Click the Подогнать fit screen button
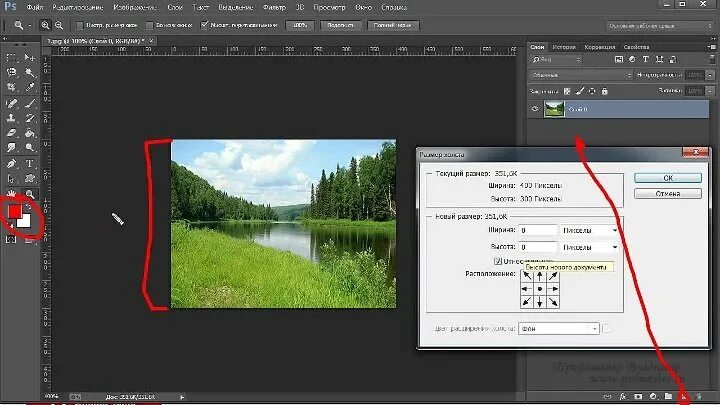The image size is (720, 405). (x=340, y=25)
